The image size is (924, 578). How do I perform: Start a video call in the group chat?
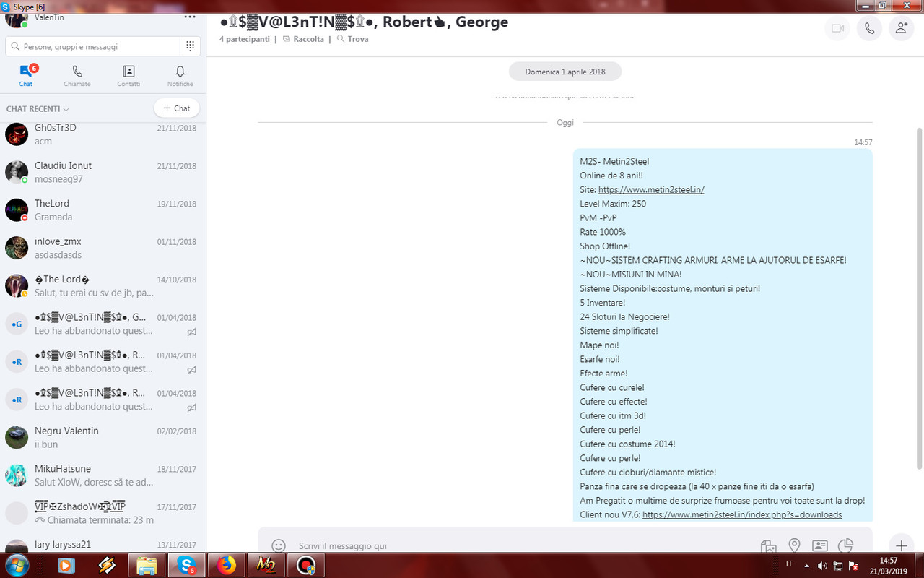[837, 28]
